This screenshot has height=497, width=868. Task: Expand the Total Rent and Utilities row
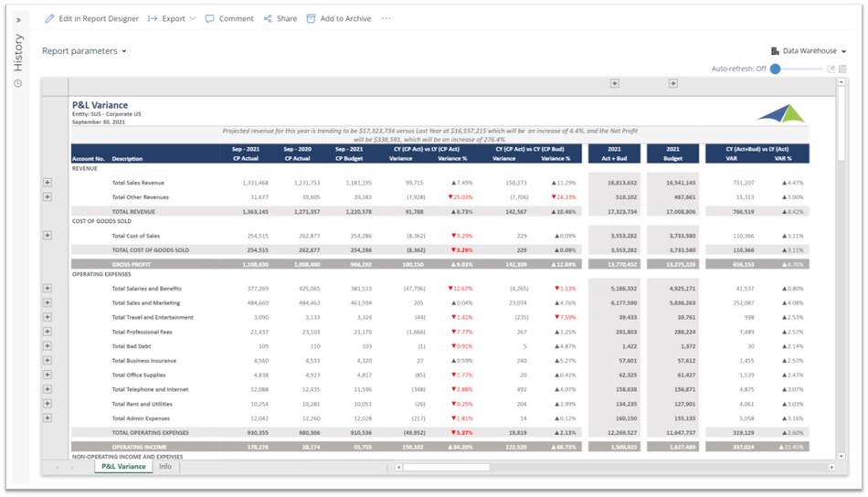(x=47, y=404)
